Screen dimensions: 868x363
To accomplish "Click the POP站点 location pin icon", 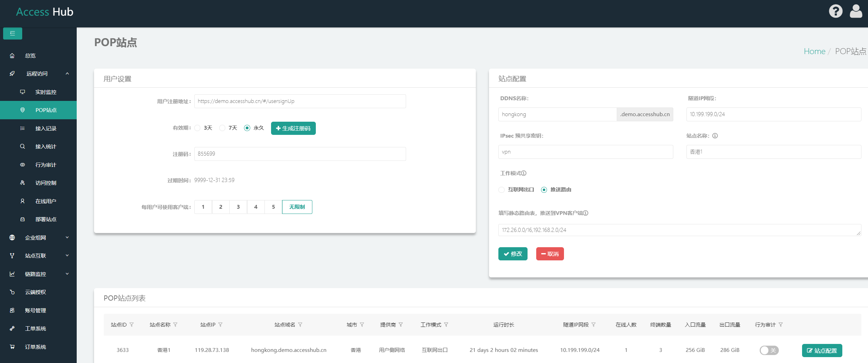I will (x=23, y=110).
